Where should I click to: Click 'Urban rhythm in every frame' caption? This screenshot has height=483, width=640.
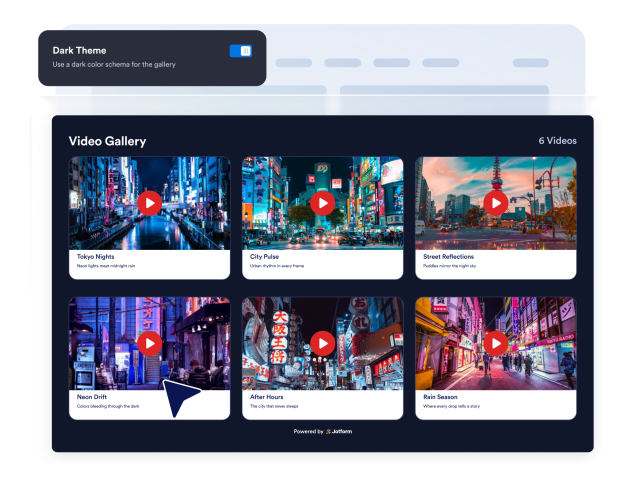[x=277, y=266]
